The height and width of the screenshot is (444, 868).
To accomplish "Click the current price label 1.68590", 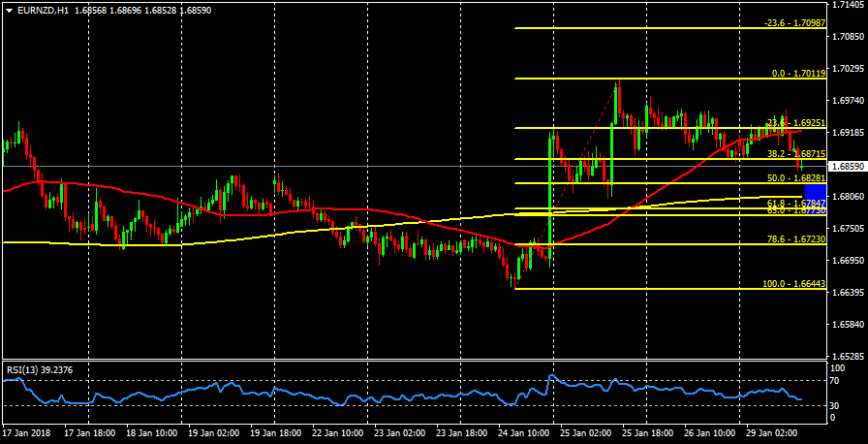I will pyautogui.click(x=848, y=166).
